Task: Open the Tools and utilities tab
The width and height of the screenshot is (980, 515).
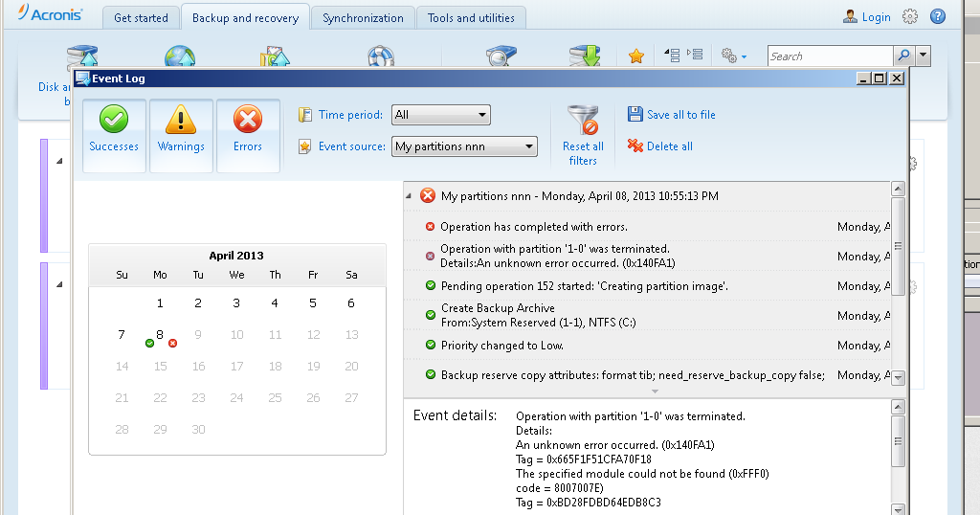Action: 471,18
